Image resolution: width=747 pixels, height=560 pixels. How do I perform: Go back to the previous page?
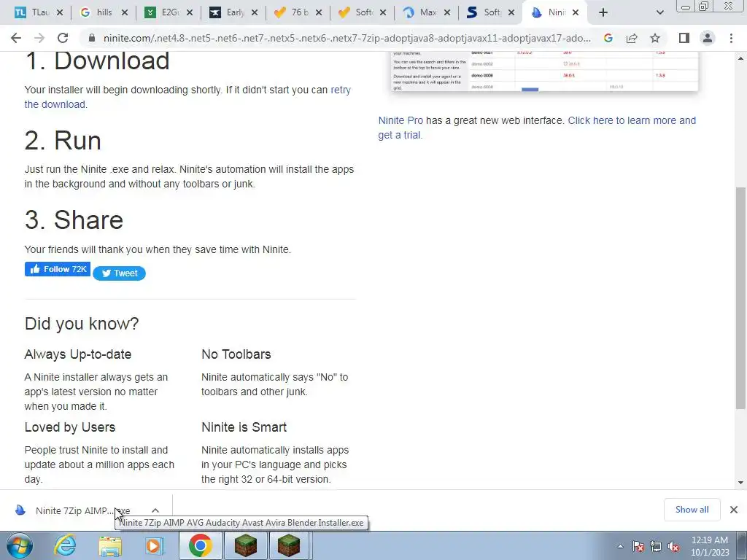16,38
